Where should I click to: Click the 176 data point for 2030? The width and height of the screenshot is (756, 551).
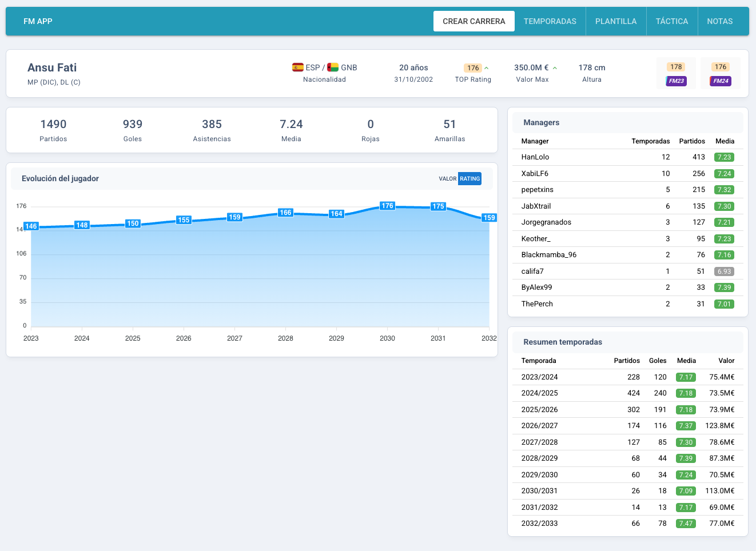coord(387,206)
